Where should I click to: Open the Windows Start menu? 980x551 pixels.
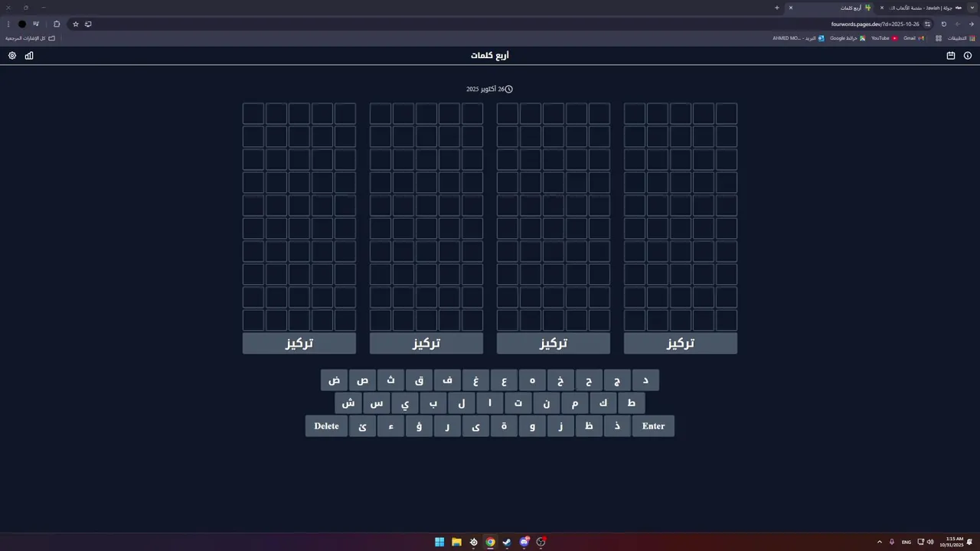[439, 542]
